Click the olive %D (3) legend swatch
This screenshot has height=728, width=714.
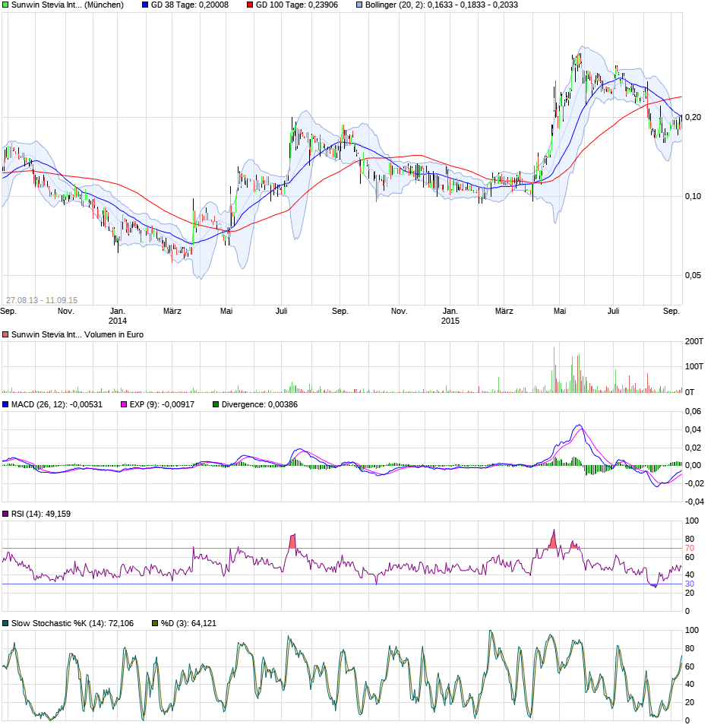pyautogui.click(x=156, y=624)
